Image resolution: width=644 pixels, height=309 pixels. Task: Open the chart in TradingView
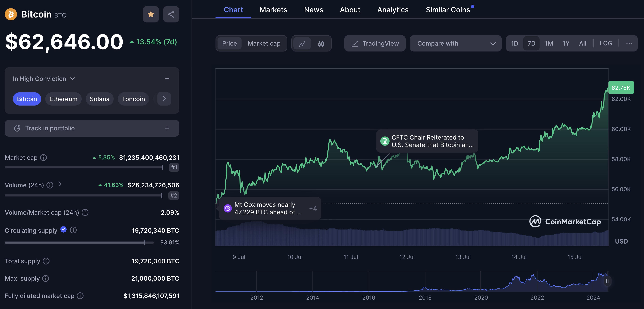click(x=375, y=43)
